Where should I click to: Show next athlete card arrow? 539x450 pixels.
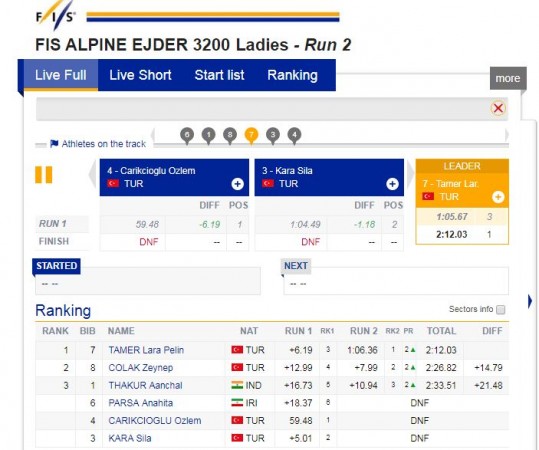pyautogui.click(x=410, y=174)
